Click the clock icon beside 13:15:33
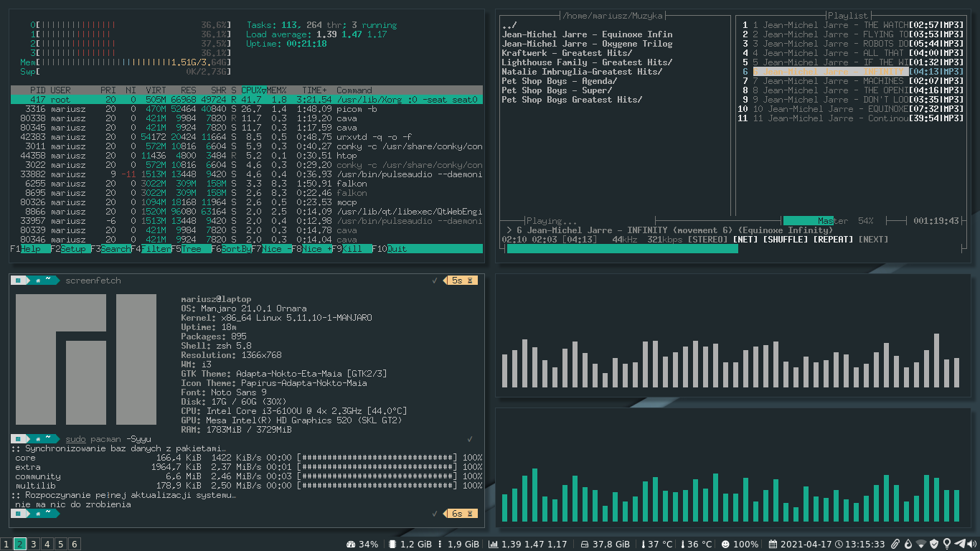Viewport: 980px width, 551px height. pos(839,545)
